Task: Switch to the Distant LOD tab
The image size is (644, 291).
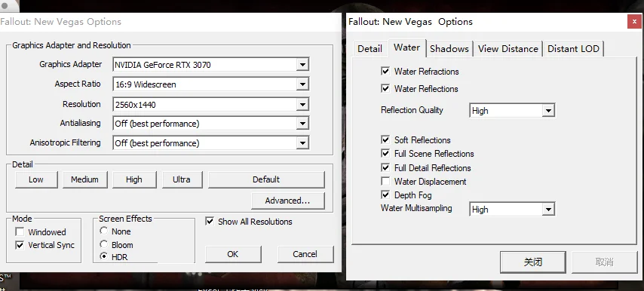Action: click(x=573, y=49)
